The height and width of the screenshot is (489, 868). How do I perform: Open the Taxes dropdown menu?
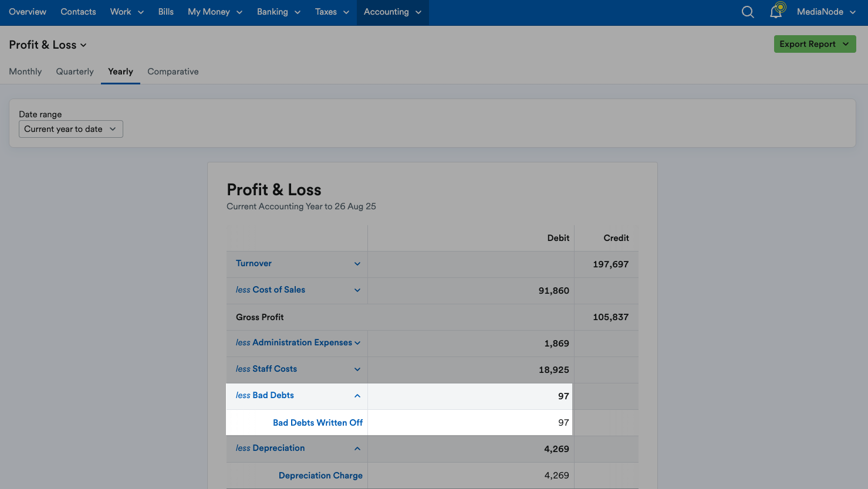(332, 12)
